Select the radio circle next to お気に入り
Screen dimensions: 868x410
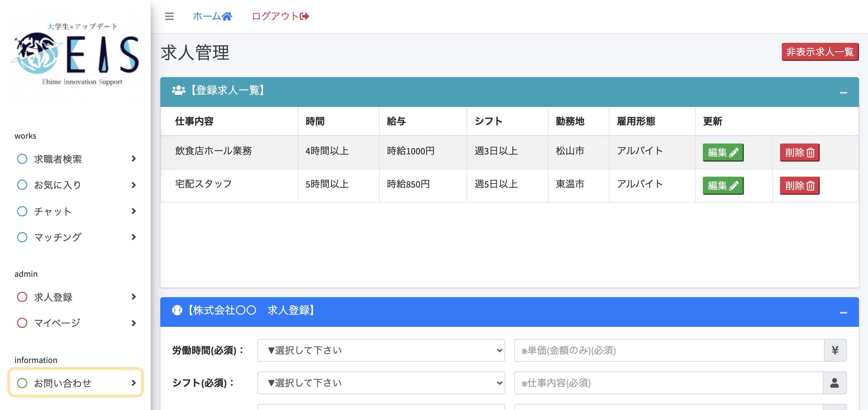(22, 185)
